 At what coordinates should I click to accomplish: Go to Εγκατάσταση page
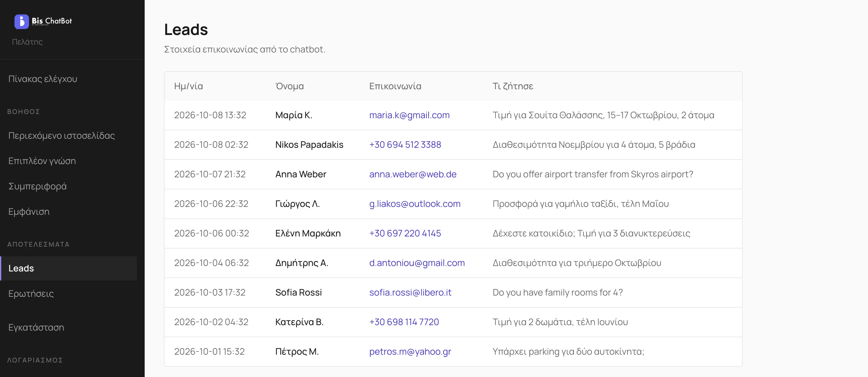(36, 328)
